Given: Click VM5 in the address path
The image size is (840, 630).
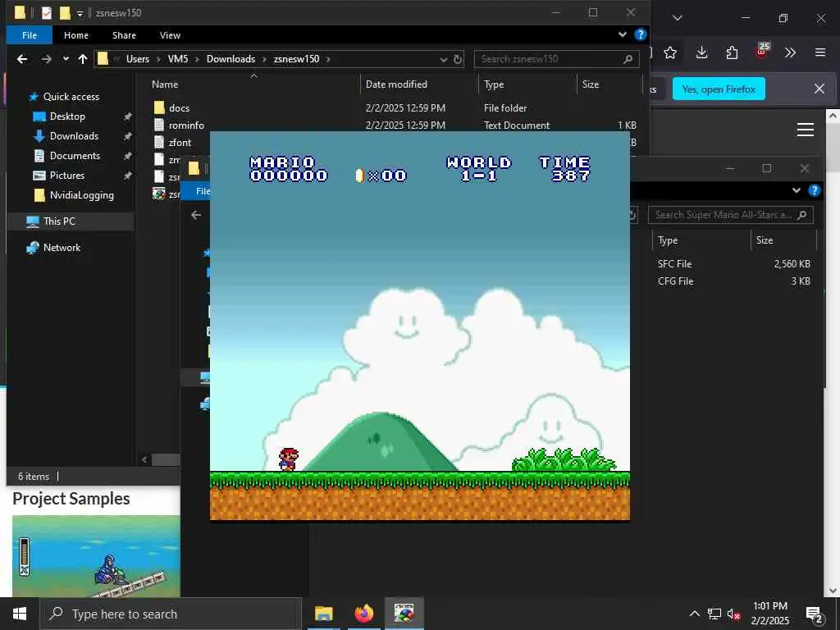Looking at the screenshot, I should tap(178, 59).
